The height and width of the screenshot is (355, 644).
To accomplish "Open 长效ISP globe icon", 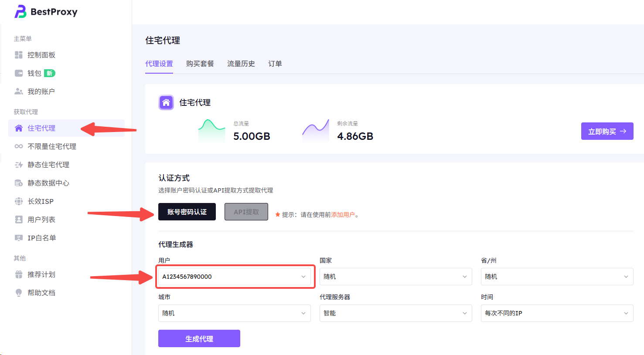I will pyautogui.click(x=19, y=201).
